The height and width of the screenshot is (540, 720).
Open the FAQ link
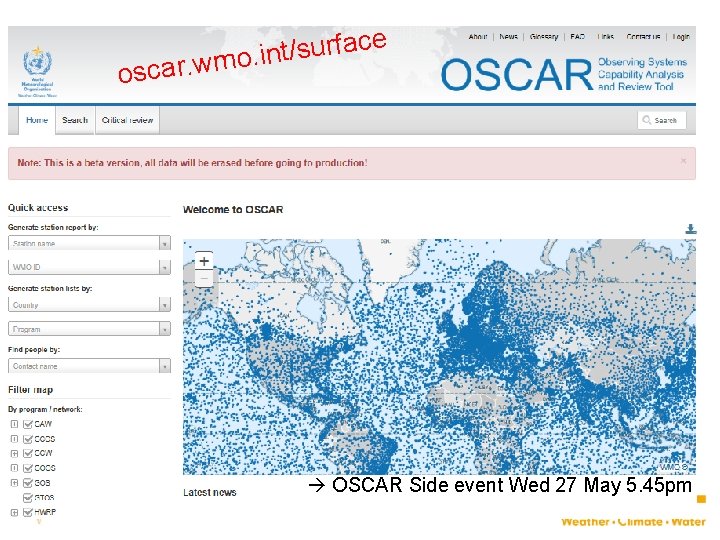tap(577, 37)
